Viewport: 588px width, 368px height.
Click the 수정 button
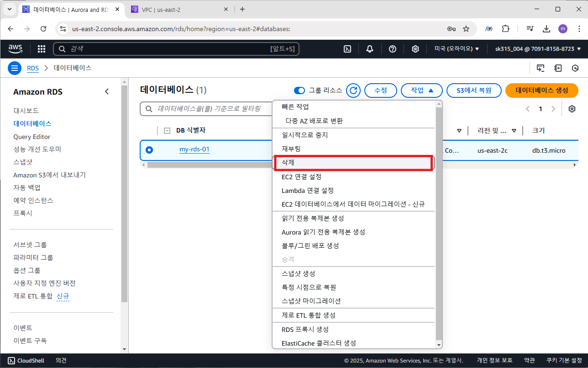tap(381, 91)
